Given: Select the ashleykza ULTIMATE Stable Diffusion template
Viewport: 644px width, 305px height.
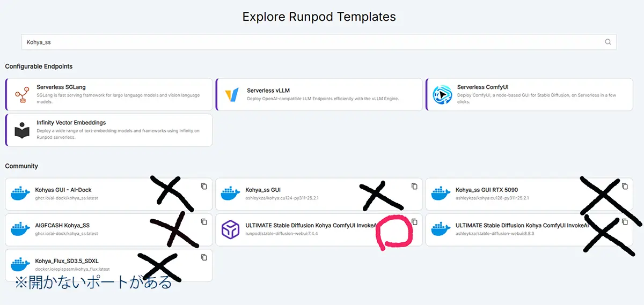Looking at the screenshot, I should (x=529, y=230).
